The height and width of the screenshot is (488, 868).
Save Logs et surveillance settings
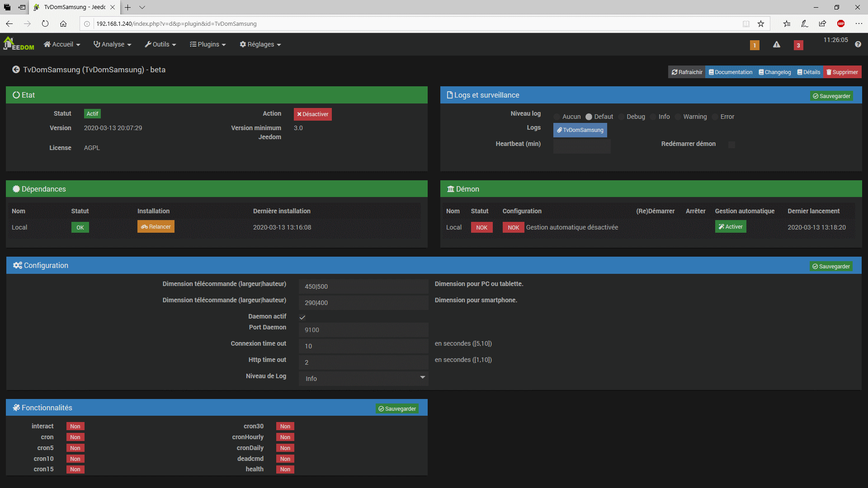point(831,96)
